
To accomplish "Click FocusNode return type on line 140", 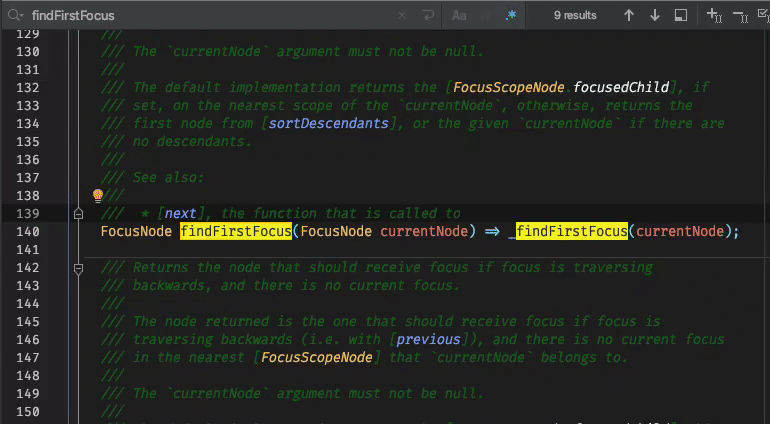I will (136, 231).
